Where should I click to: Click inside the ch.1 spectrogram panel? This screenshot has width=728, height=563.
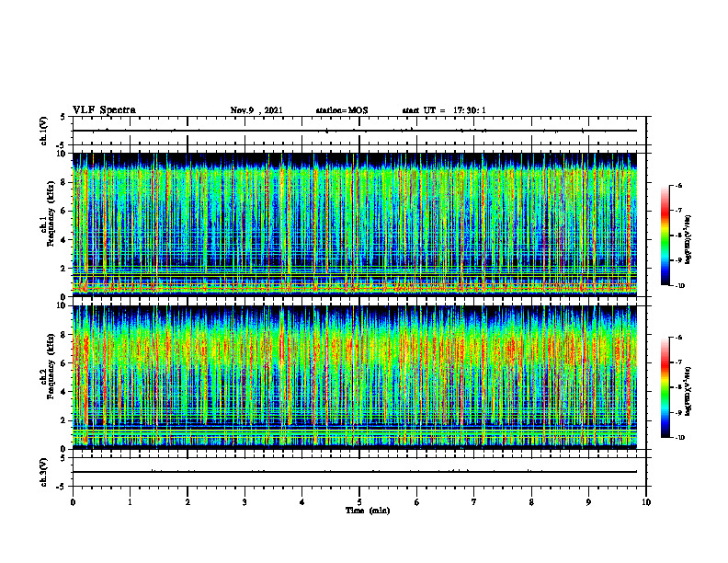point(355,224)
